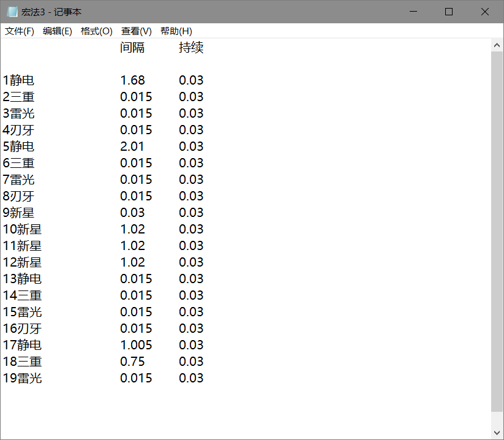Screen dimensions: 504x440
Task: Open the 编辑(E) menu
Action: [57, 31]
